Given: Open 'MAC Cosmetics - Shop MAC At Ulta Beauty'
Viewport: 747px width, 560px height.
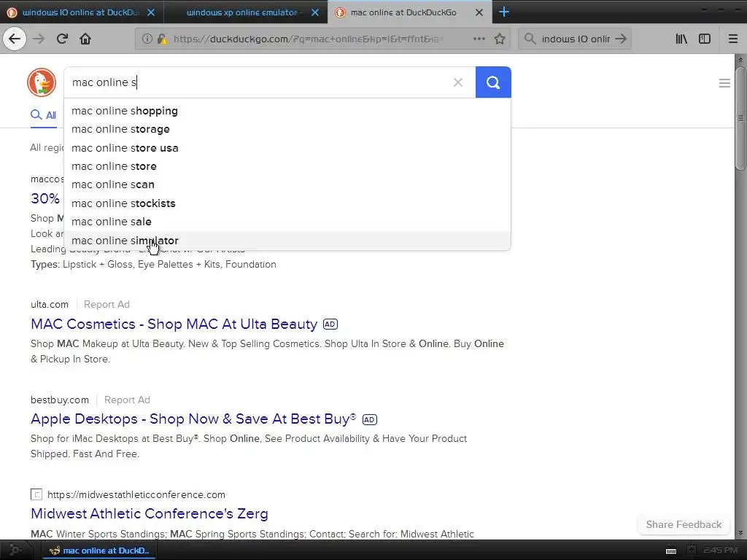Looking at the screenshot, I should coord(174,324).
